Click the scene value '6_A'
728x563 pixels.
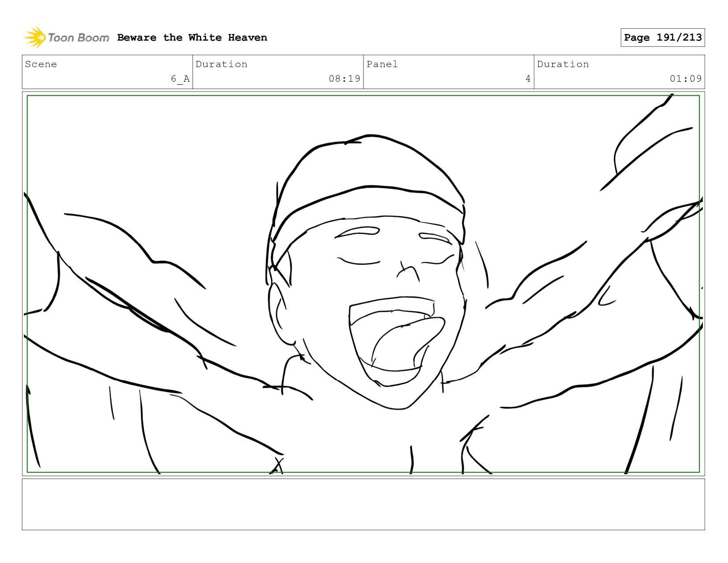click(180, 79)
